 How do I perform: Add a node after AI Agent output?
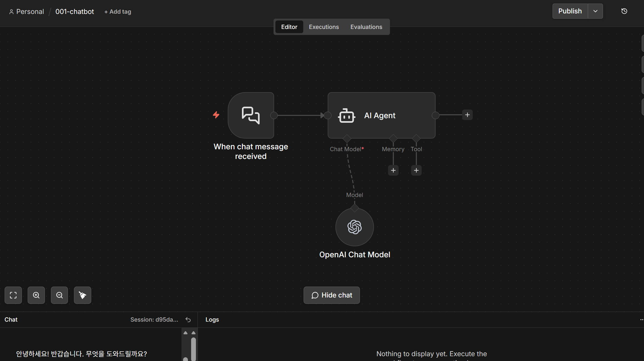click(467, 115)
